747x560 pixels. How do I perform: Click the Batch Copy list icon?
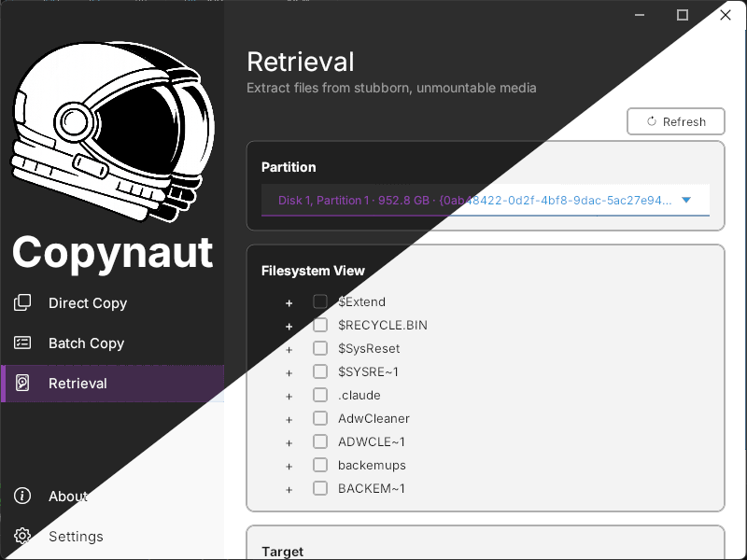point(21,343)
